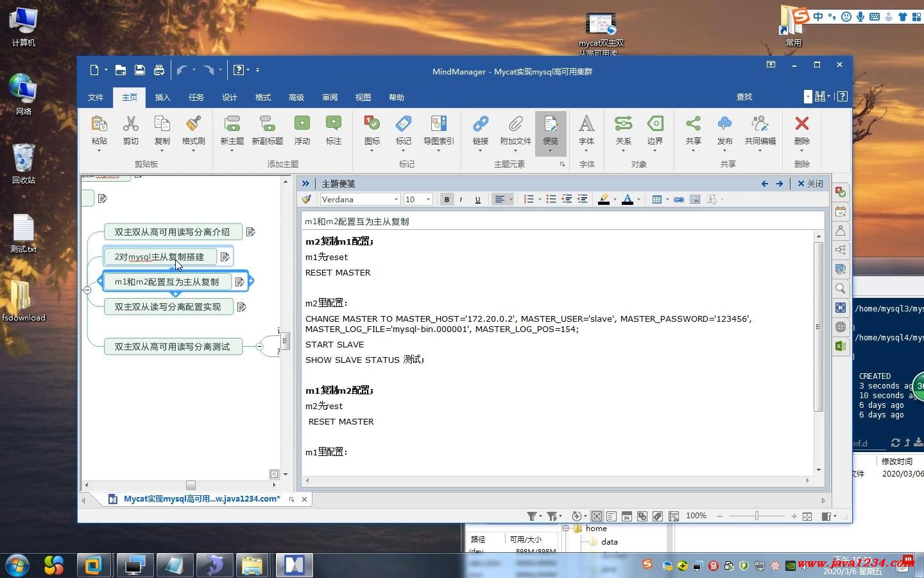Toggle Bold in notes toolbar
The height and width of the screenshot is (578, 924).
[x=447, y=199]
